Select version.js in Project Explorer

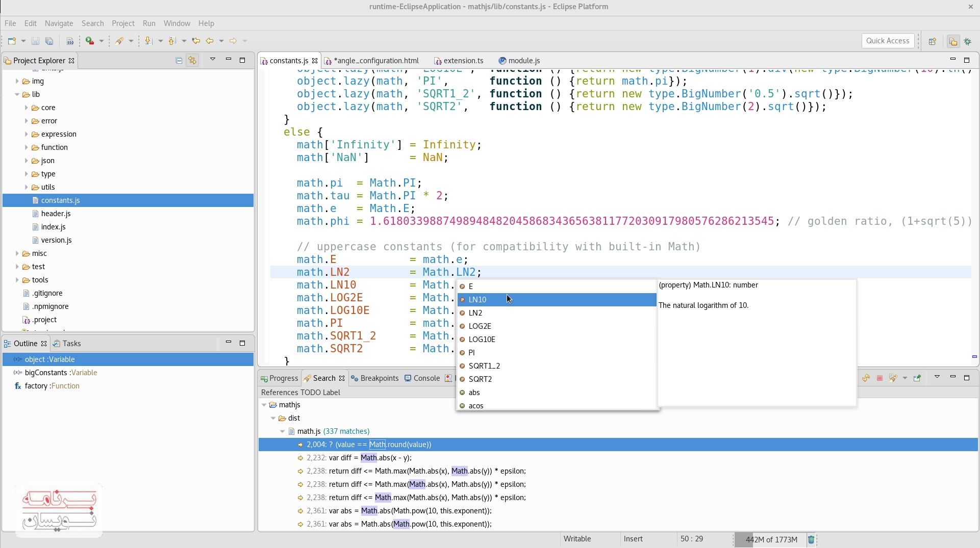[x=56, y=240]
